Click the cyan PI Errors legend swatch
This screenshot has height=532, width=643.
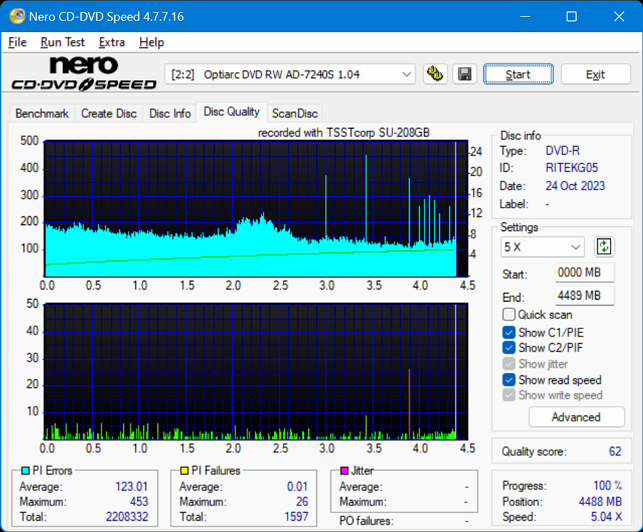(25, 470)
